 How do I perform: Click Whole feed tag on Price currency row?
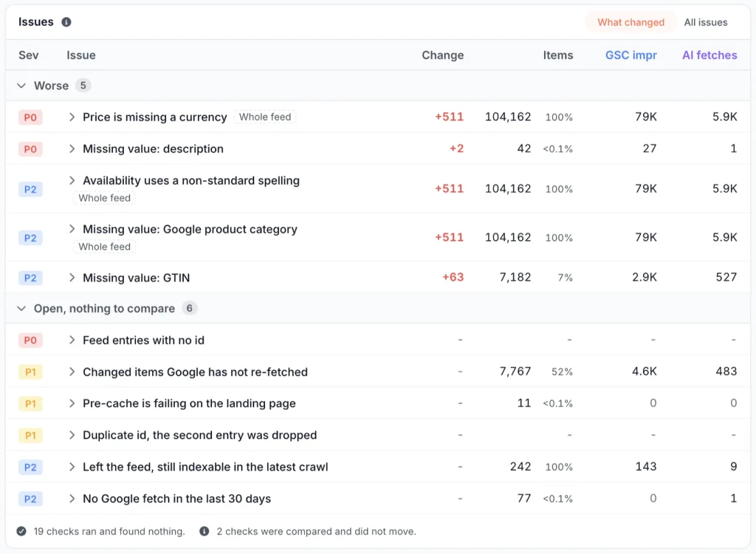tap(265, 117)
